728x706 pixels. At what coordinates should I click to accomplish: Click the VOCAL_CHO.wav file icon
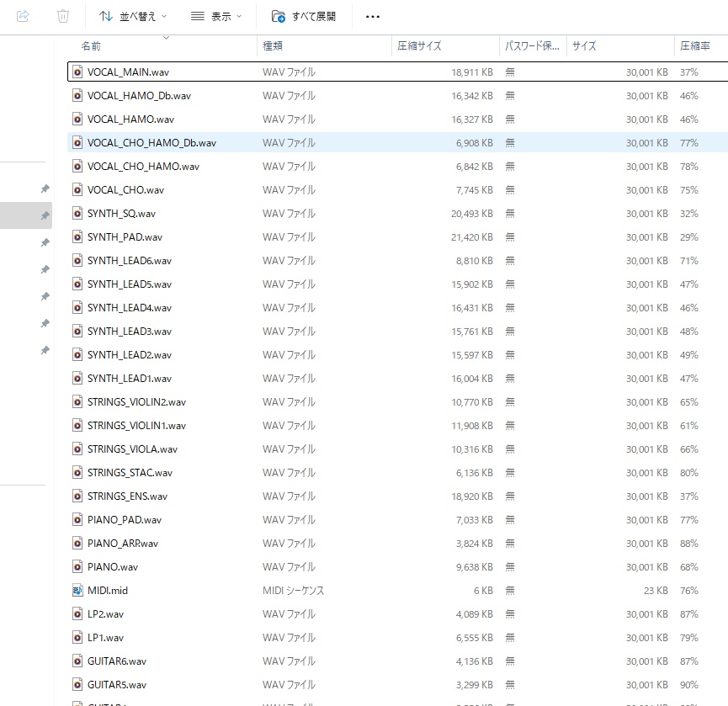click(77, 190)
